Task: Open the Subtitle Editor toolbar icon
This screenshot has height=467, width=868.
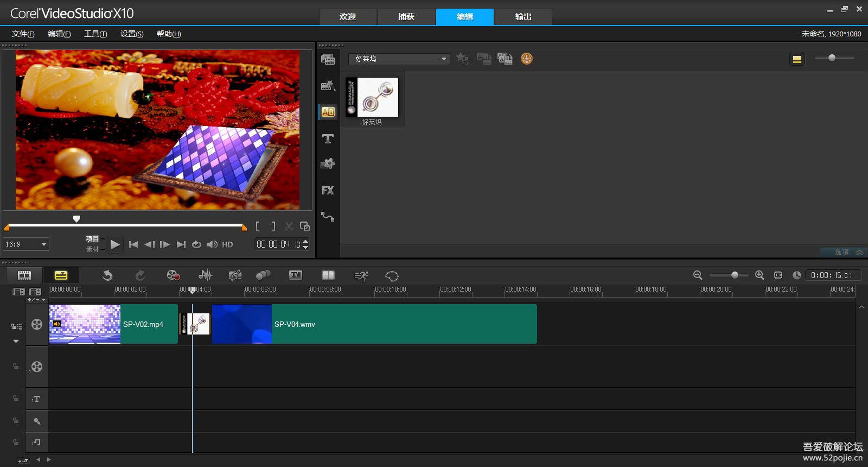Action: coord(296,275)
